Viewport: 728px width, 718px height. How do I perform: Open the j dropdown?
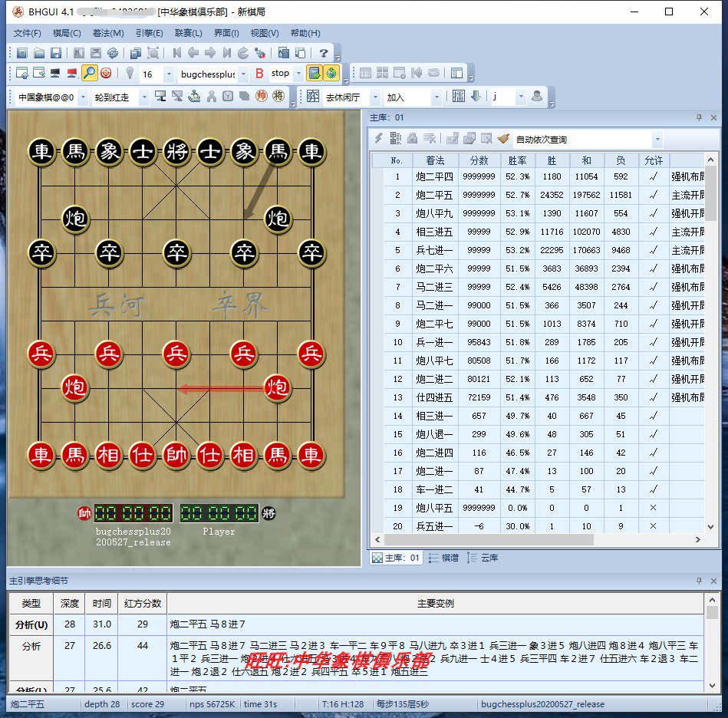coord(520,97)
